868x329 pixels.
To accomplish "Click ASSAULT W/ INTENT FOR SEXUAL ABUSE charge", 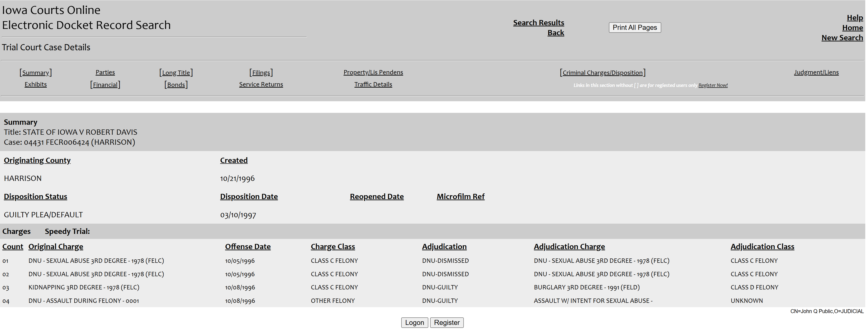I will coord(593,301).
